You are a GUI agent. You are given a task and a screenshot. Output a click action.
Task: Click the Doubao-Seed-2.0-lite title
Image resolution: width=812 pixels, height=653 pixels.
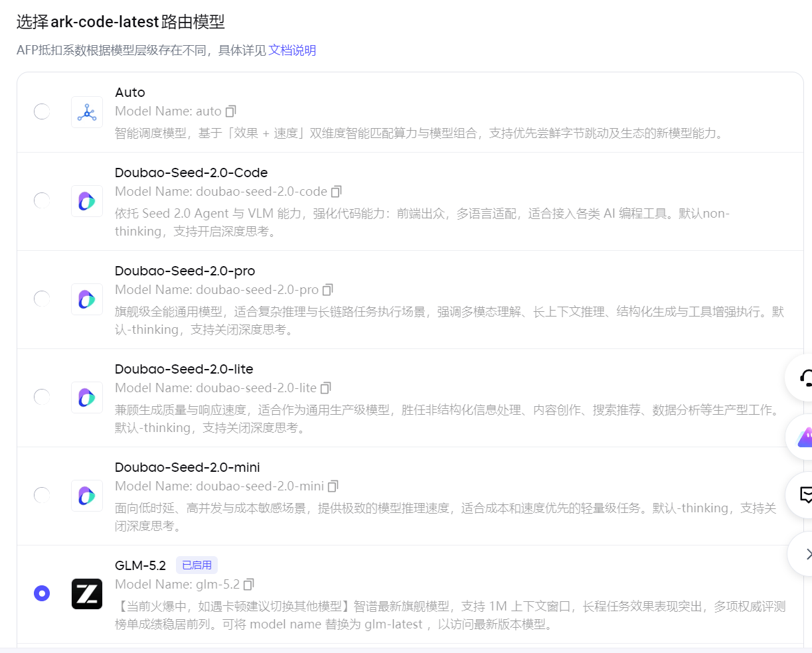pyautogui.click(x=184, y=369)
